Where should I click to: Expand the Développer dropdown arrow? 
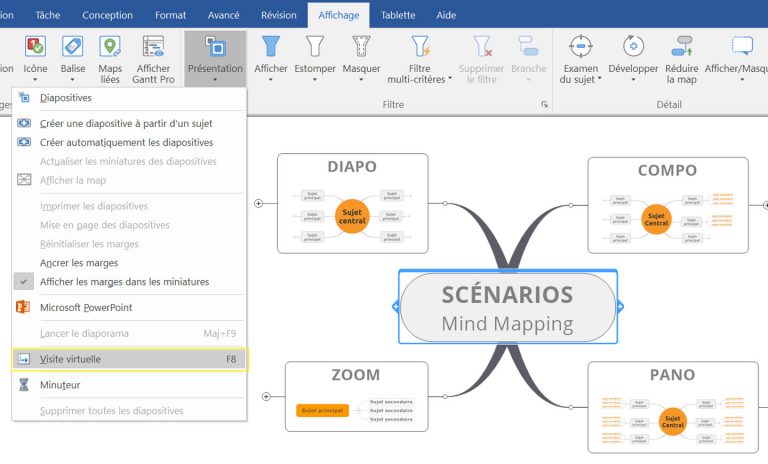click(632, 80)
